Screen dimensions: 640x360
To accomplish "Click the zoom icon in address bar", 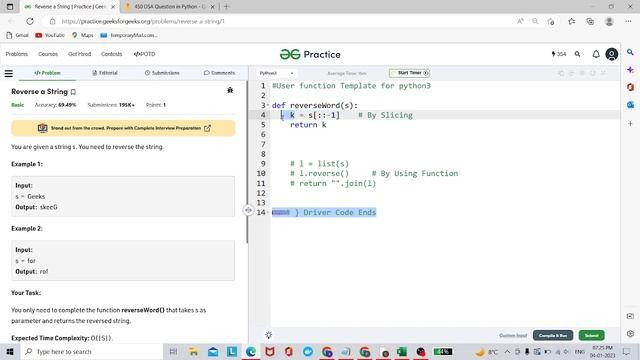I will 535,21.
